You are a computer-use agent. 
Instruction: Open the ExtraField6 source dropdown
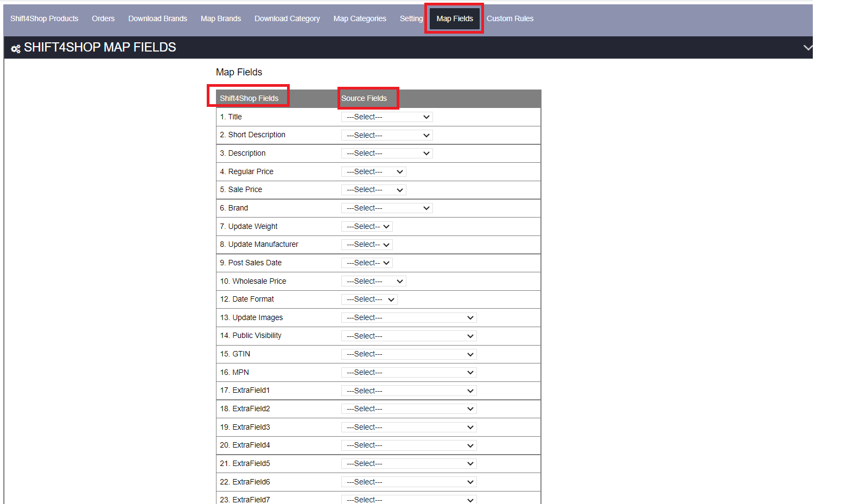tap(409, 482)
